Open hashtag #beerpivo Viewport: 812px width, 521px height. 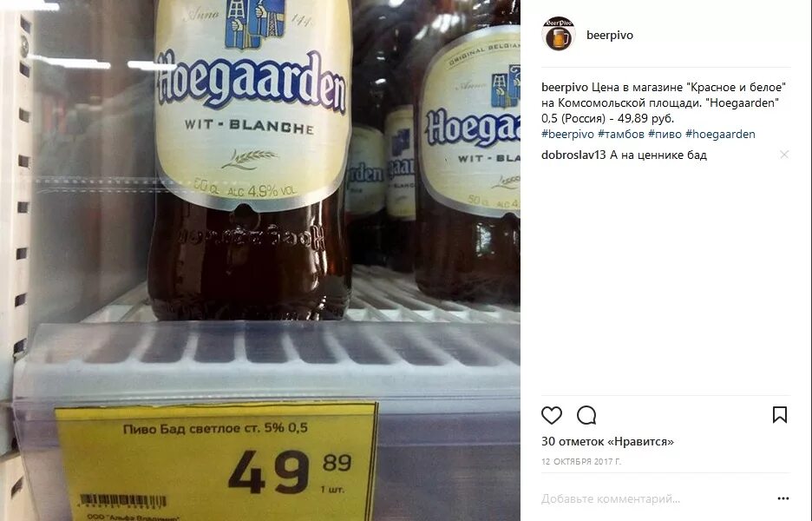pos(567,134)
